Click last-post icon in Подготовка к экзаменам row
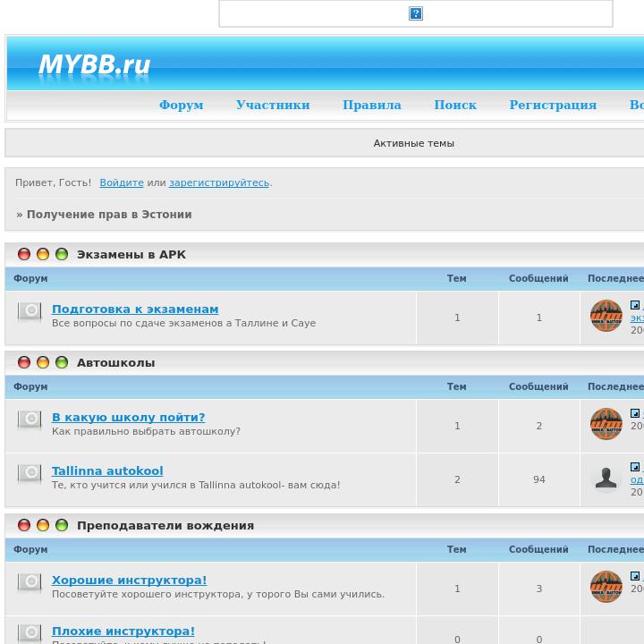Screen dimensions: 644x644 pyautogui.click(x=635, y=305)
